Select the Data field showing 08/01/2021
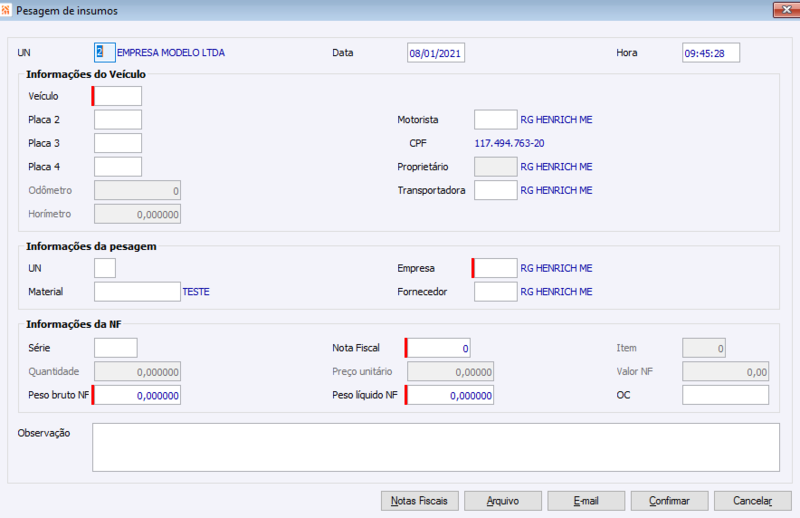800x518 pixels. [x=436, y=53]
